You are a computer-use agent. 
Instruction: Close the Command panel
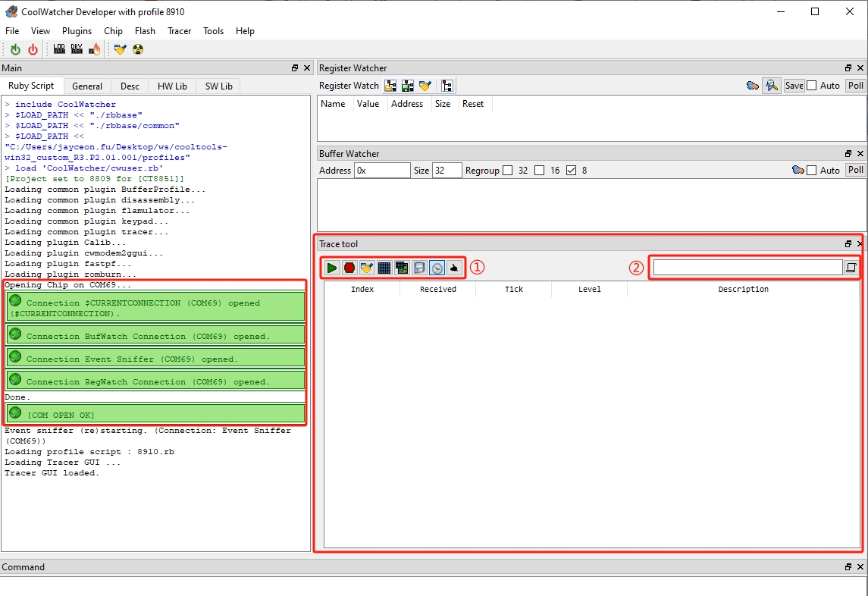(860, 566)
